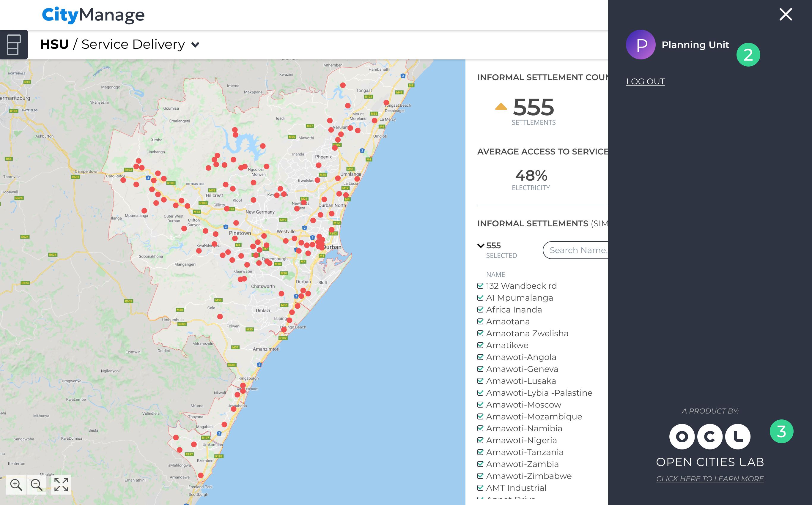The image size is (812, 505).
Task: Click the Umhlanga label on map
Action: 350,174
